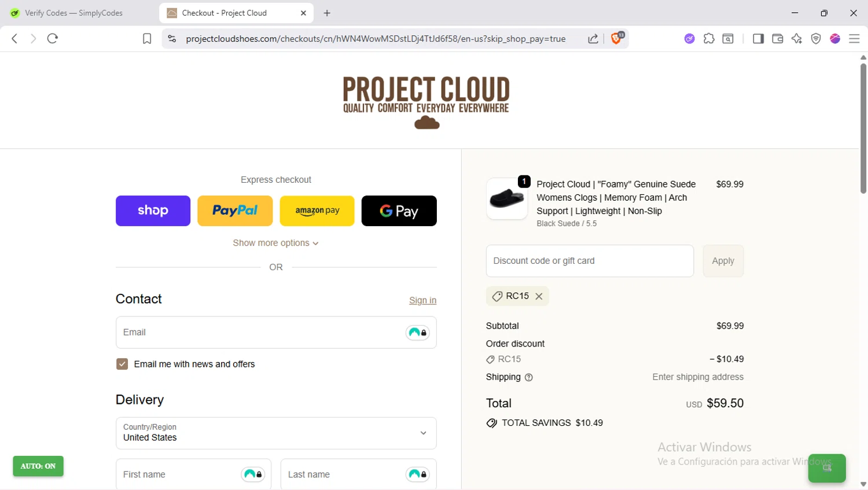Open shipping info help icon
This screenshot has width=868, height=490.
[528, 377]
